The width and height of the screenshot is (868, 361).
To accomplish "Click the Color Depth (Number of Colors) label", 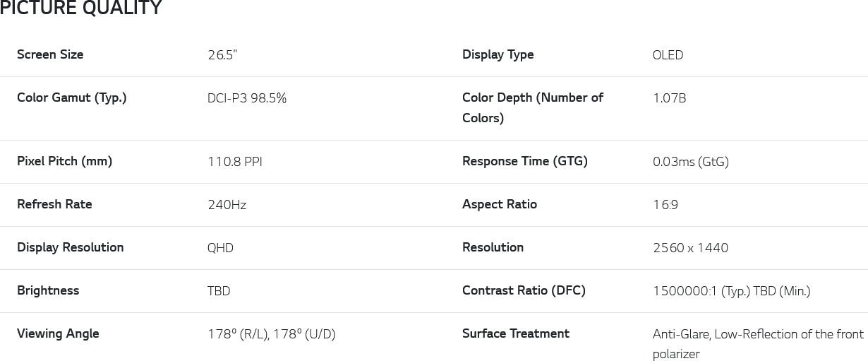I will [532, 107].
